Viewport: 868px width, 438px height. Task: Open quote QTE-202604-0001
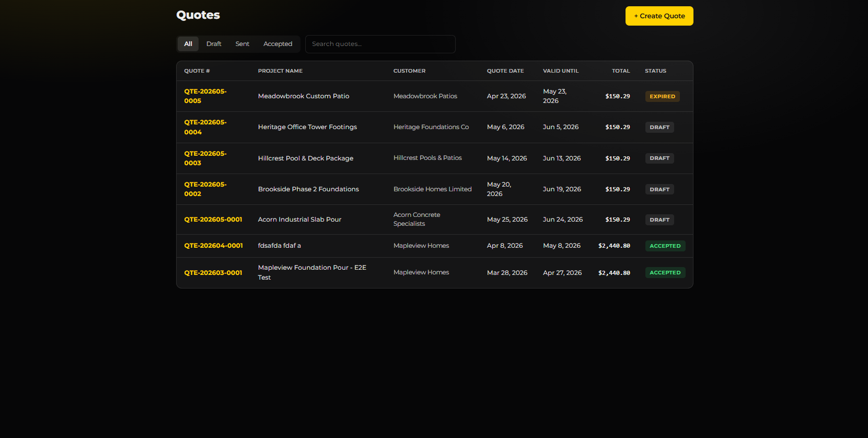coord(214,246)
